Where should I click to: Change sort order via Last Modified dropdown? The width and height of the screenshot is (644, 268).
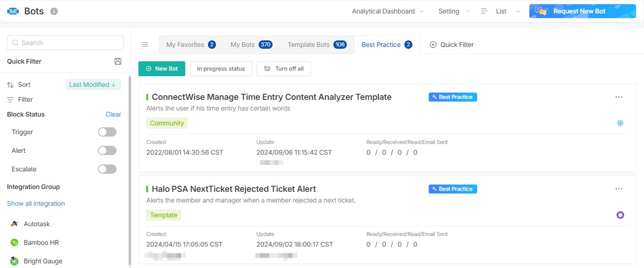(93, 85)
